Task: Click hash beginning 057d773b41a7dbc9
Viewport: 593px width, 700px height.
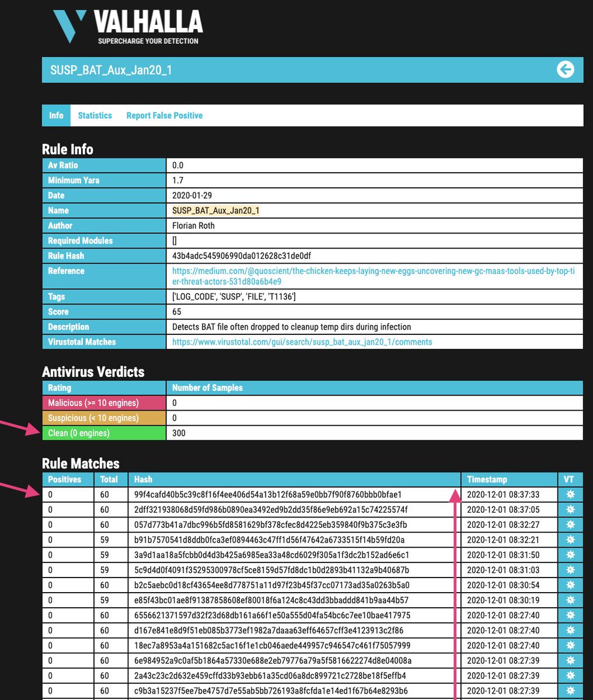Action: 270,525
